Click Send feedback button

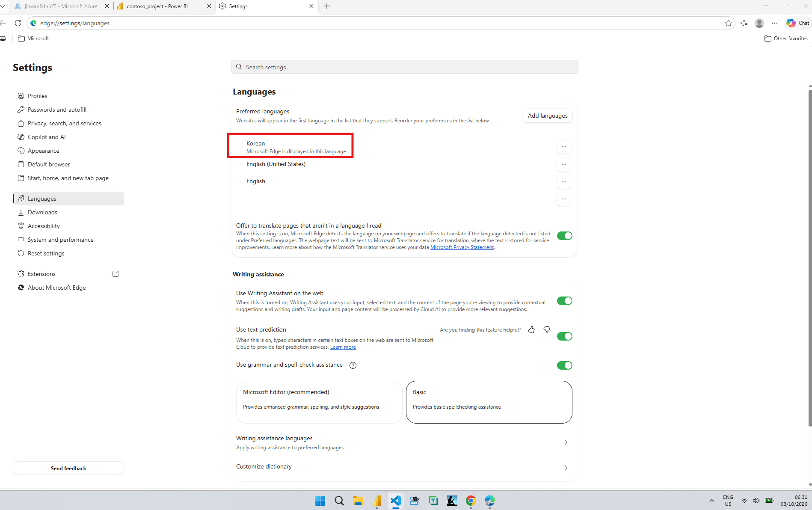click(x=68, y=468)
